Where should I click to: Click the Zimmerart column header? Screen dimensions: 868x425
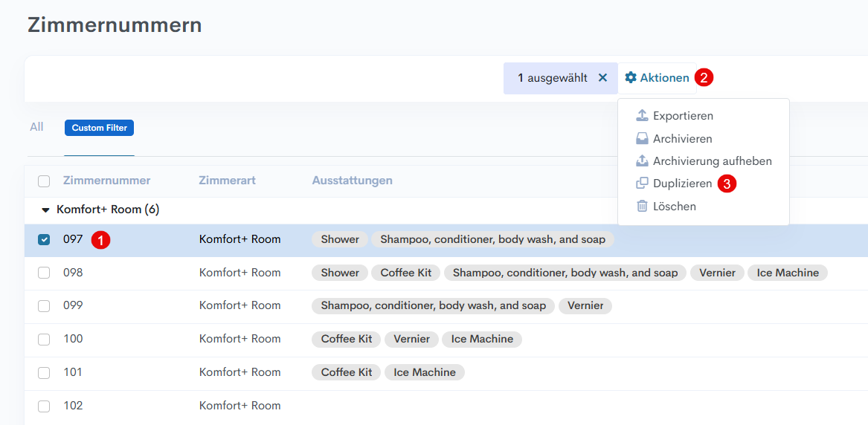tap(227, 181)
